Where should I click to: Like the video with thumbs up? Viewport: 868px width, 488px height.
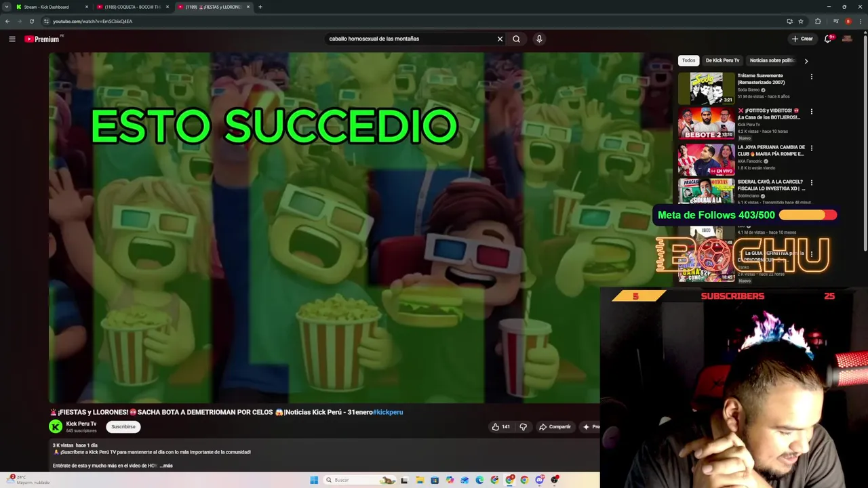tap(500, 426)
